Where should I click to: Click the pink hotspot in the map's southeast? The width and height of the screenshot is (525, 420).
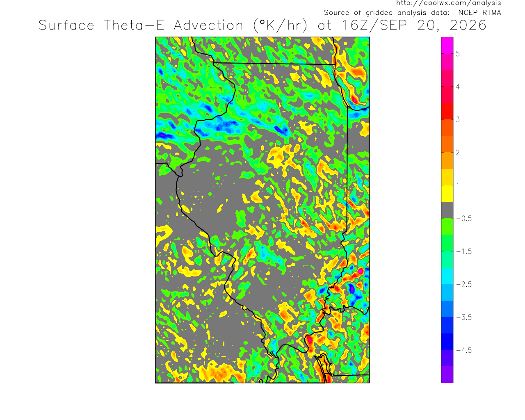[x=360, y=271]
